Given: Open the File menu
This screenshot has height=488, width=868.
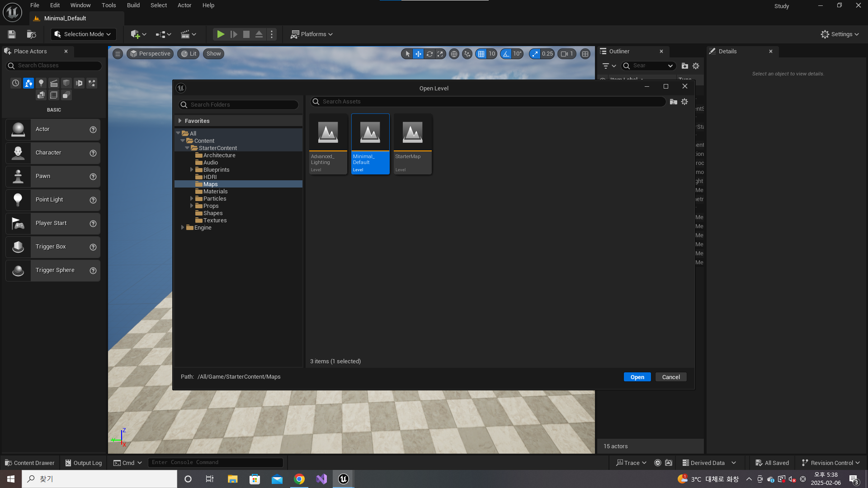Looking at the screenshot, I should click(35, 5).
